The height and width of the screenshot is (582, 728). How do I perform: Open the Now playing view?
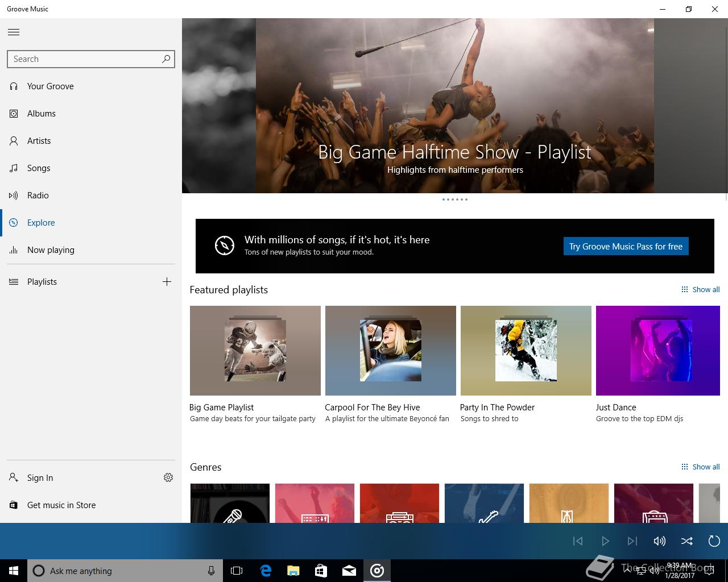[x=91, y=250]
